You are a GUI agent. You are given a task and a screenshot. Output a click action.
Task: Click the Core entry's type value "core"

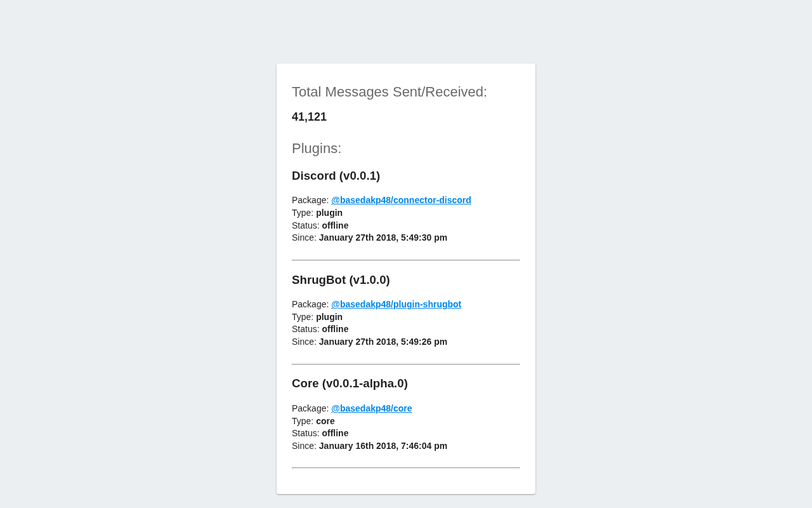point(325,421)
